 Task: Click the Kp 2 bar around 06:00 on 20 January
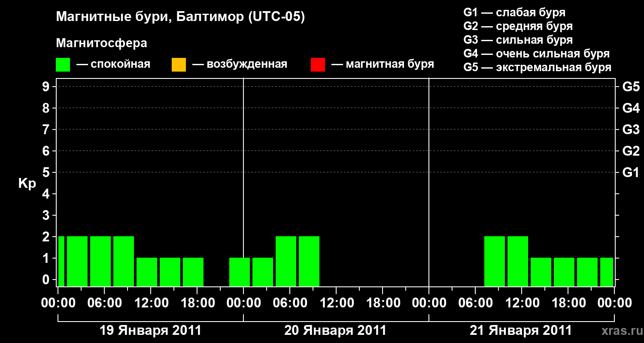tap(286, 261)
